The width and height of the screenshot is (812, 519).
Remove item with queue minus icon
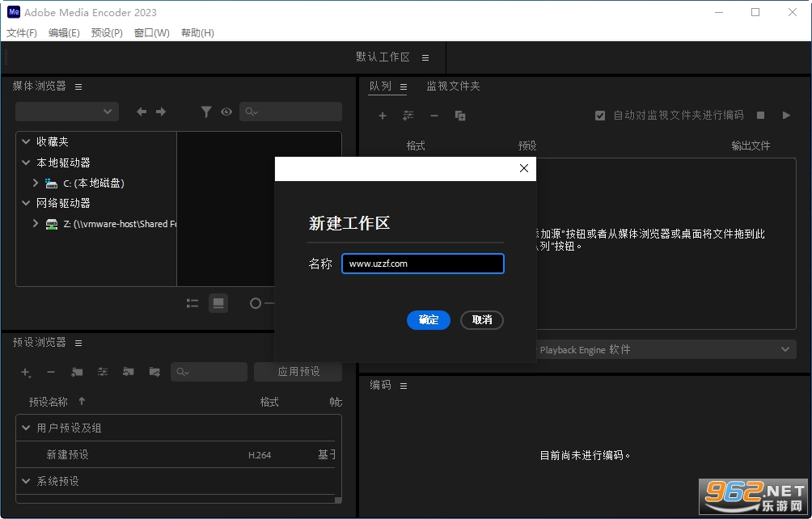tap(434, 116)
